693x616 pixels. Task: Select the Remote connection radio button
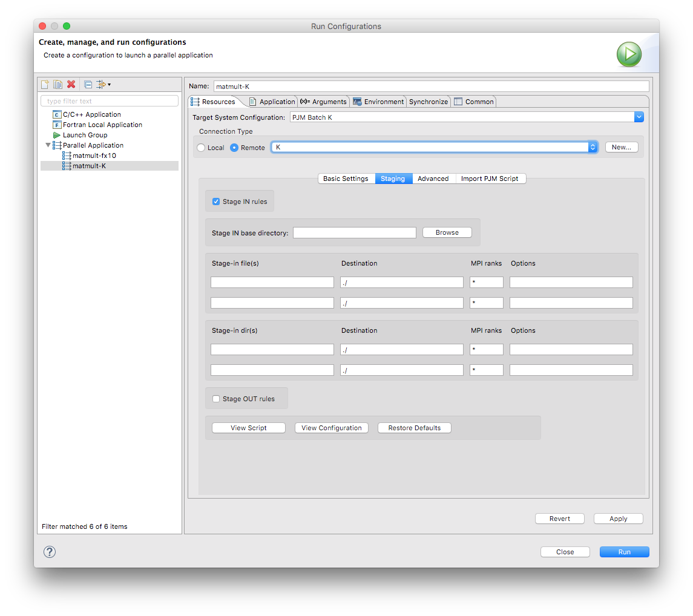coord(234,148)
